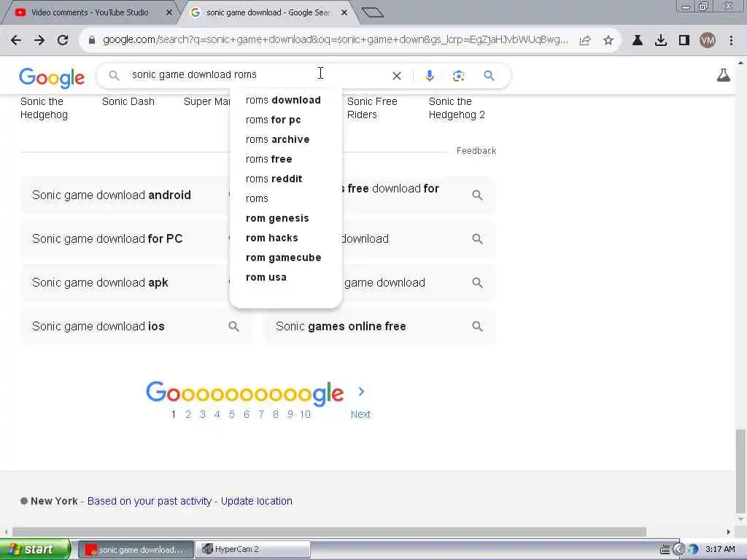
Task: Choose suggestion 'roms for pc'
Action: coord(273,120)
